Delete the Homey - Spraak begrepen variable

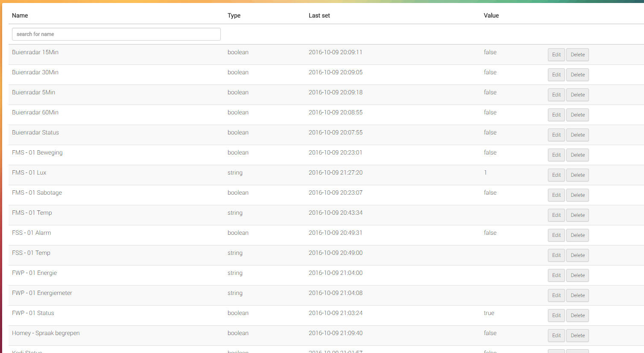(578, 335)
